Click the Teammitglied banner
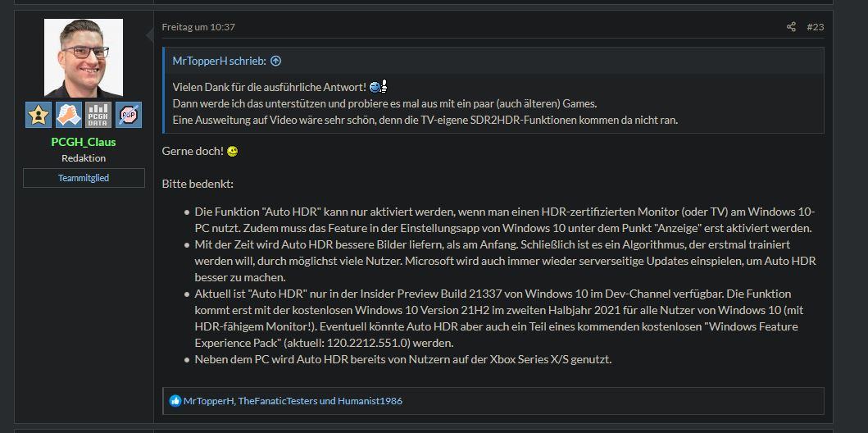The image size is (868, 433). 84,178
